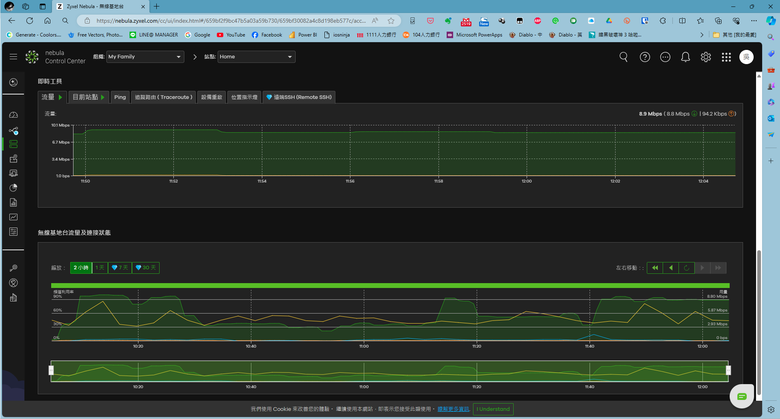
Task: Select the 7-day zoom range option
Action: pos(120,268)
